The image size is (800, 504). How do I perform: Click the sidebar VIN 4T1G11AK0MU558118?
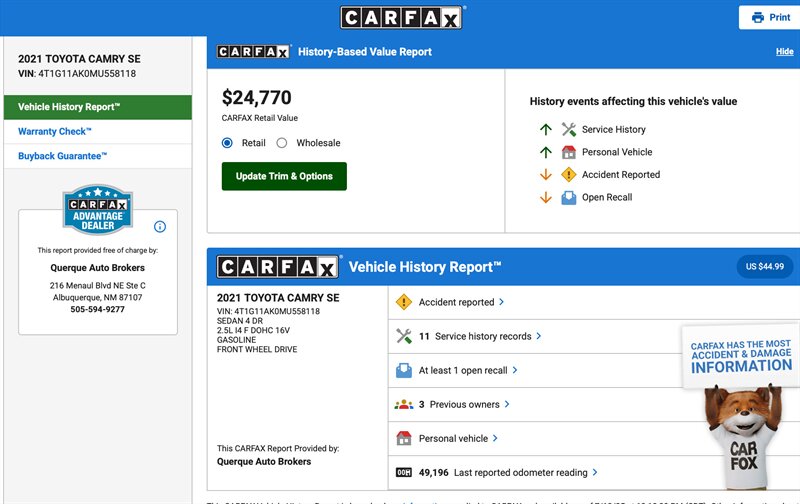[x=87, y=73]
